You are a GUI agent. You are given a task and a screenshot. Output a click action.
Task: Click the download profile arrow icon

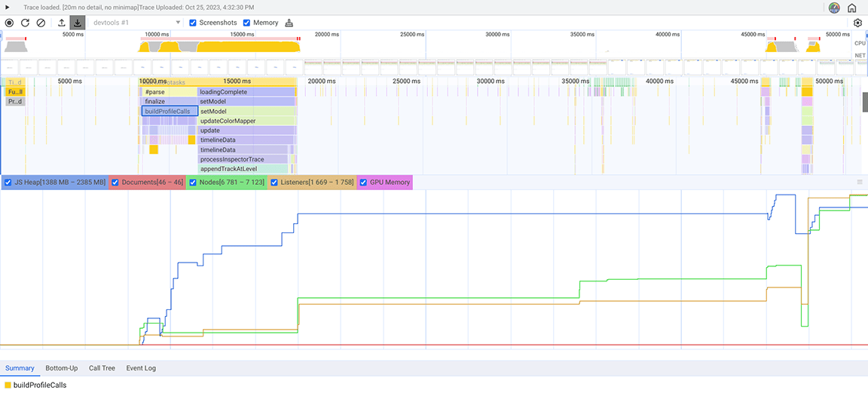click(x=78, y=23)
